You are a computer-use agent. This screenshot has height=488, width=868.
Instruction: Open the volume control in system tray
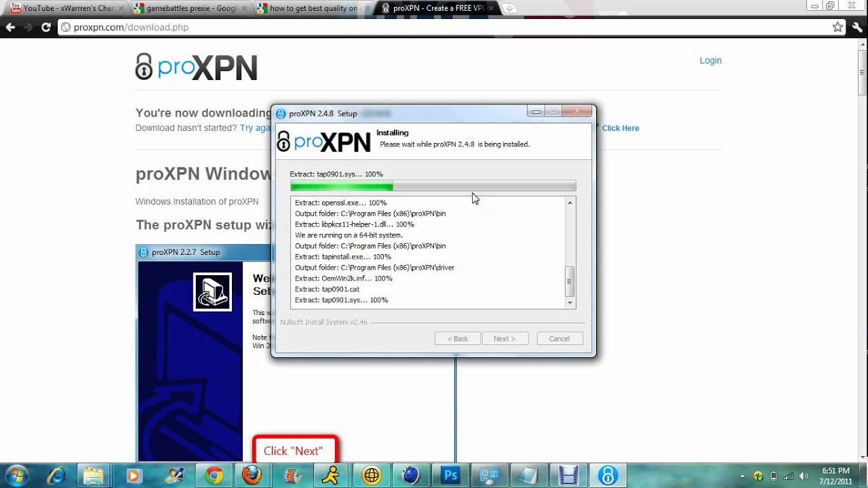pyautogui.click(x=804, y=476)
